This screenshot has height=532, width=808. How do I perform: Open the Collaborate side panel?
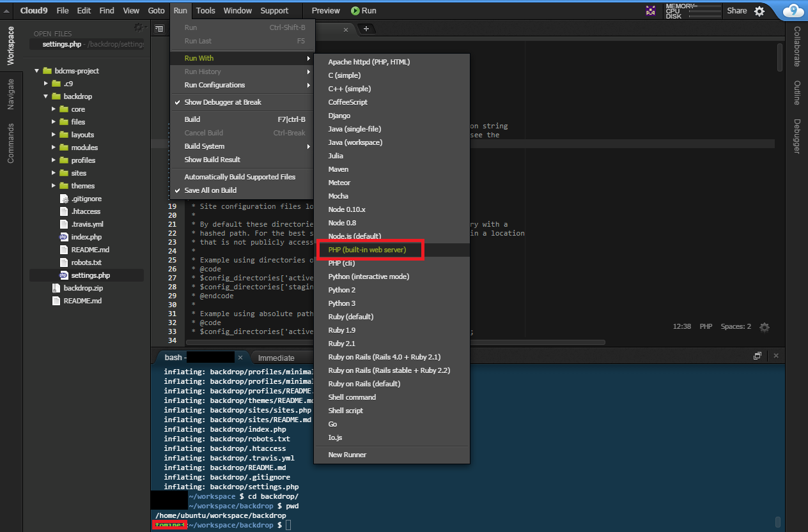(x=796, y=47)
